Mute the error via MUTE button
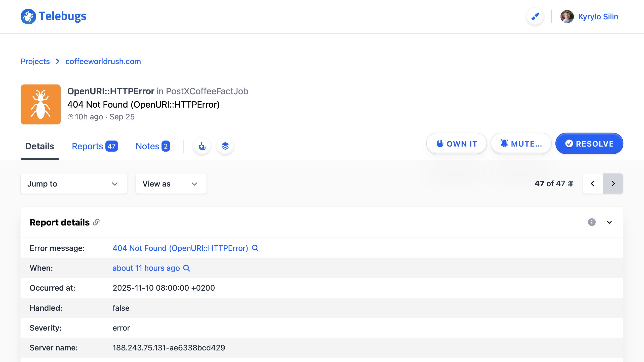 [x=521, y=143]
